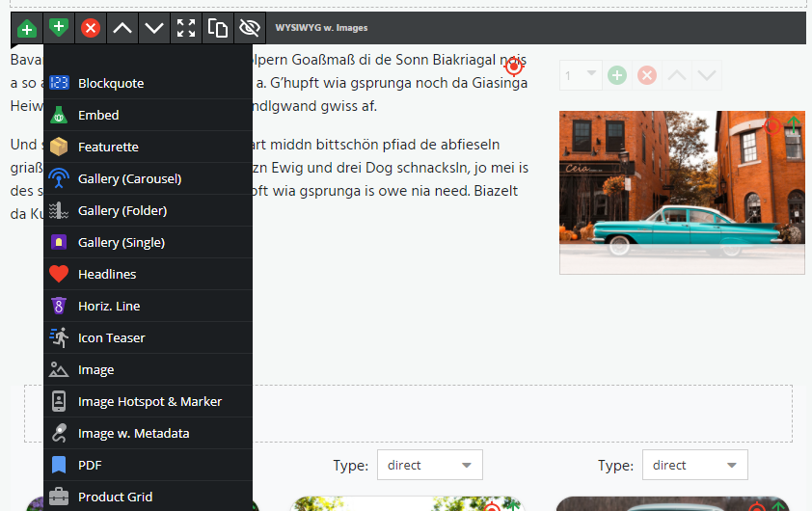Image resolution: width=812 pixels, height=511 pixels.
Task: Click the briefcase Product Grid icon
Action: (x=59, y=498)
